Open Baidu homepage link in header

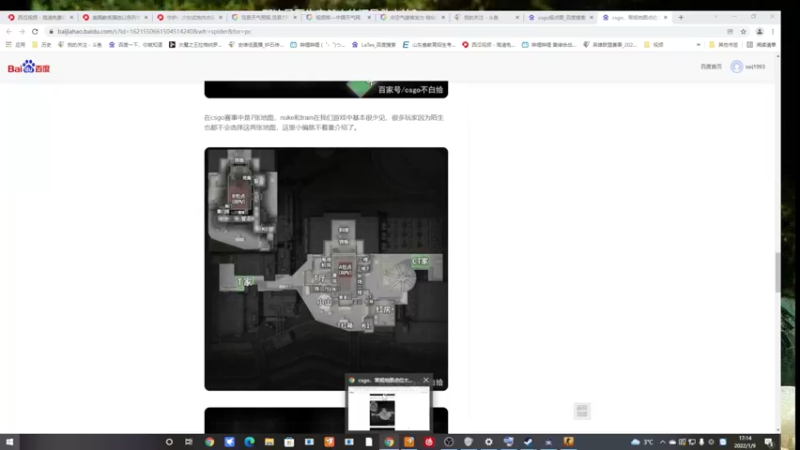(711, 67)
